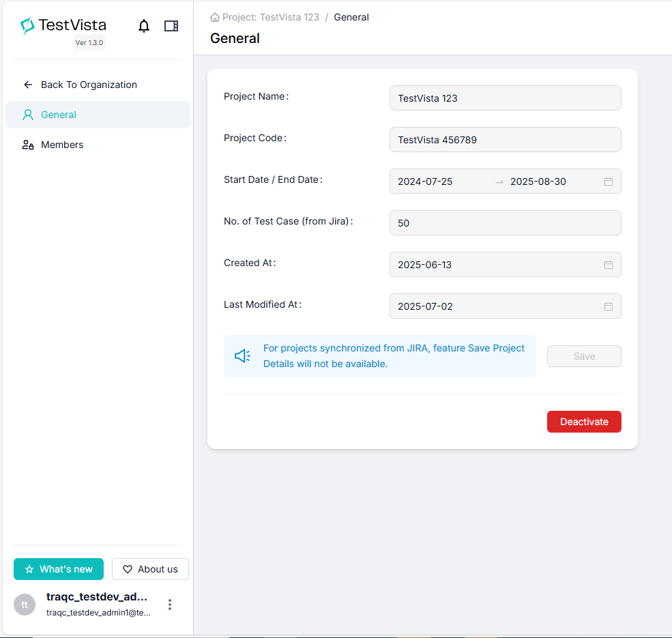The image size is (672, 638).
Task: Click the Project Name label
Action: click(x=257, y=96)
